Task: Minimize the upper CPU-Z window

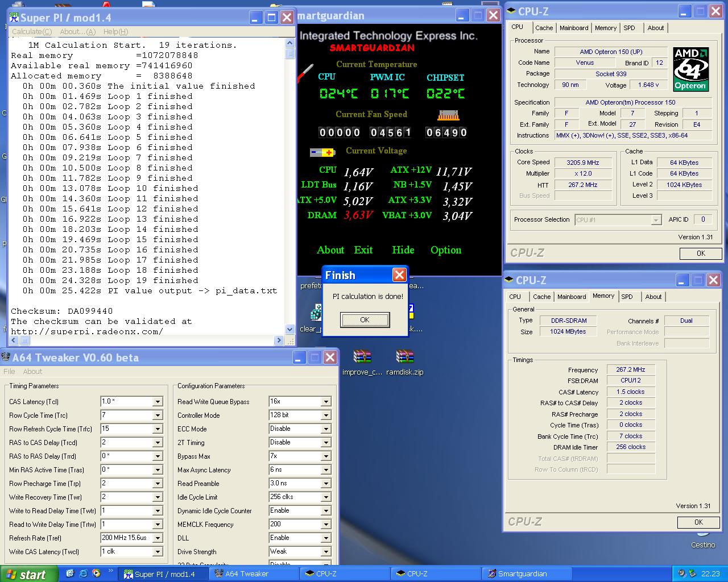Action: [684, 11]
